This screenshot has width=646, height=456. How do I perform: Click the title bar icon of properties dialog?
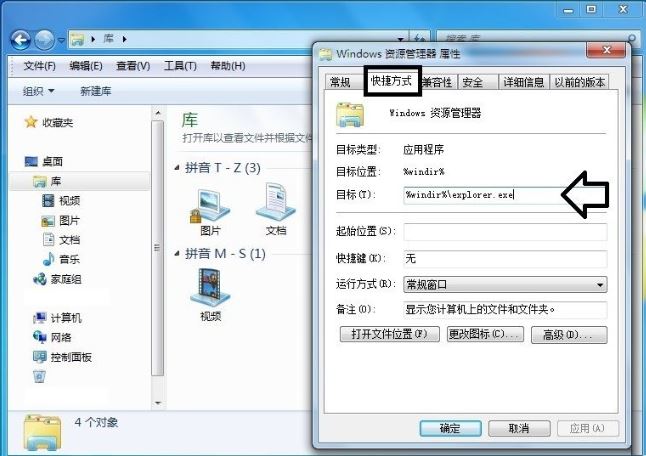pos(325,54)
